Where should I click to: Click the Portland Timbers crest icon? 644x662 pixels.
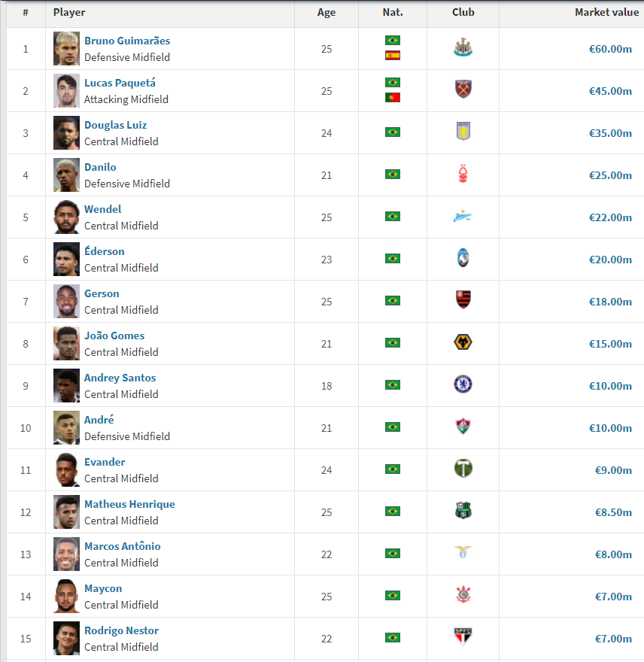pos(463,469)
